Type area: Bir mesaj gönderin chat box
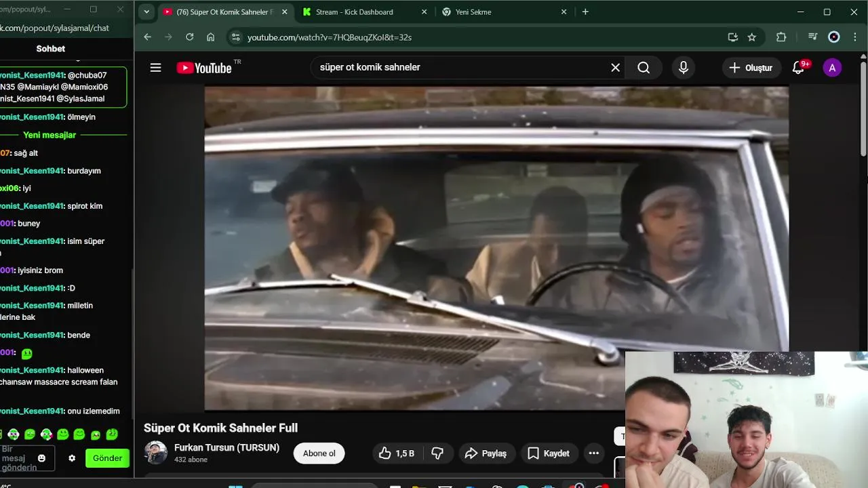 pos(19,459)
